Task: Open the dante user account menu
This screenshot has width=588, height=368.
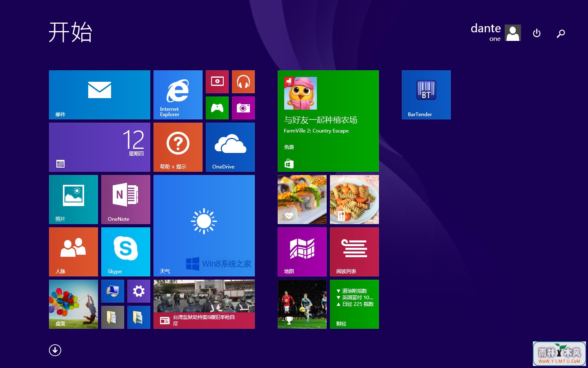Action: pos(496,33)
